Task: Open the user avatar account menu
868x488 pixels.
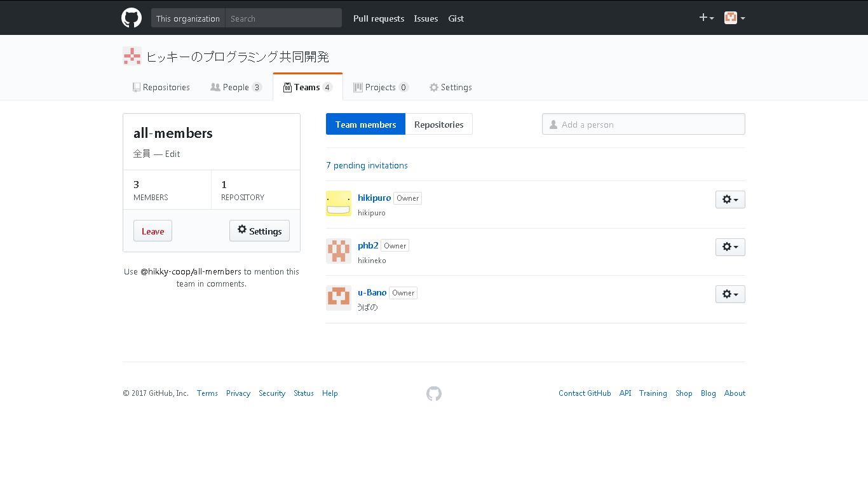Action: (735, 18)
